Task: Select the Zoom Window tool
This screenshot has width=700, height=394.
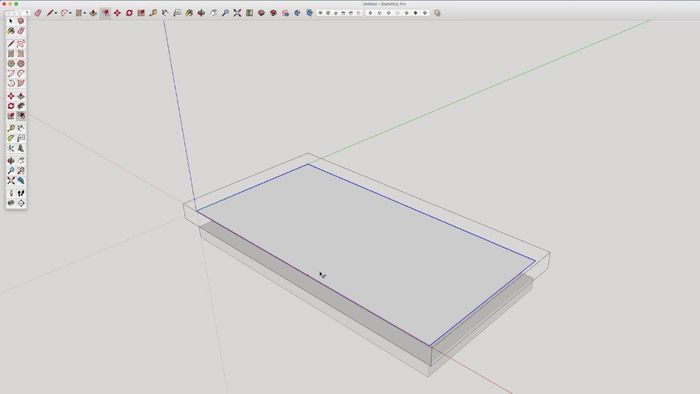Action: (21, 170)
